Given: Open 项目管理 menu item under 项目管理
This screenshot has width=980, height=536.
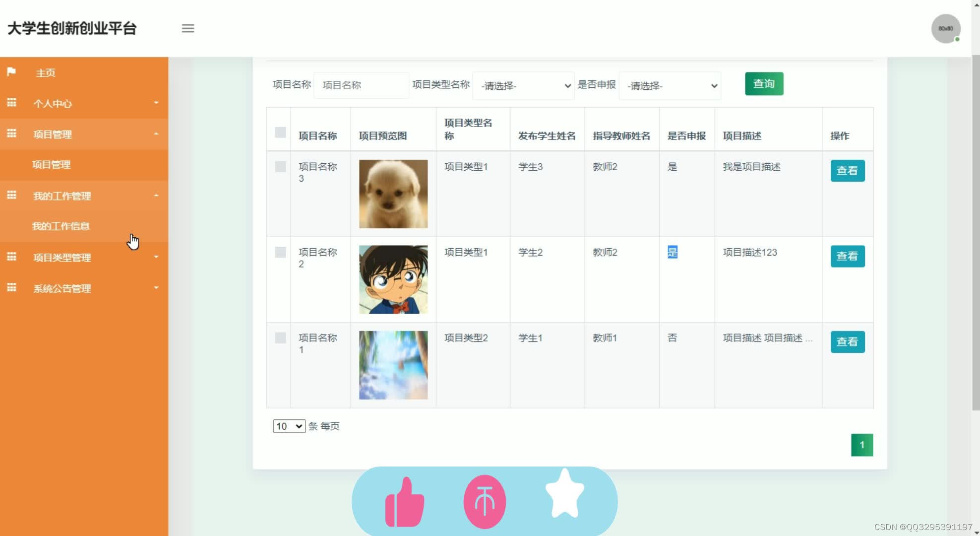Looking at the screenshot, I should [x=52, y=164].
